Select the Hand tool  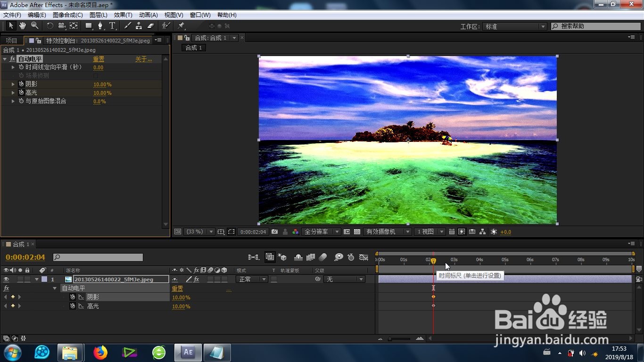click(x=23, y=25)
